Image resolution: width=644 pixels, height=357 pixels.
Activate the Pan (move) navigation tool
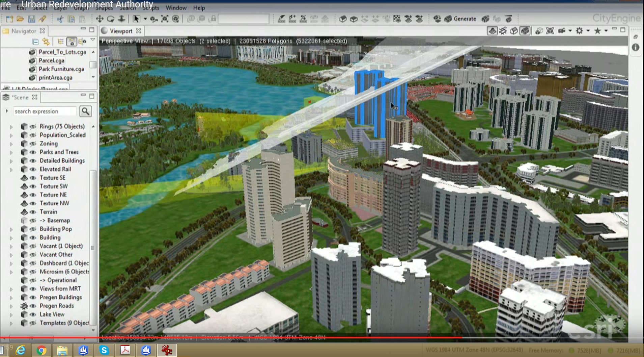[x=100, y=19]
